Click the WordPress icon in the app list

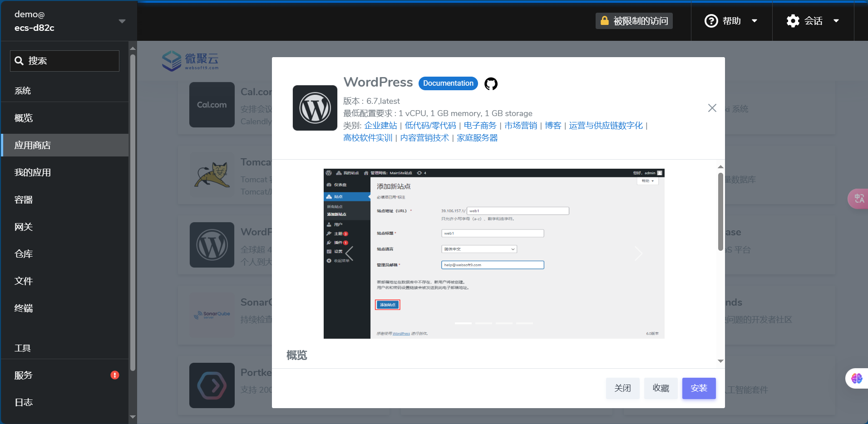tap(212, 245)
